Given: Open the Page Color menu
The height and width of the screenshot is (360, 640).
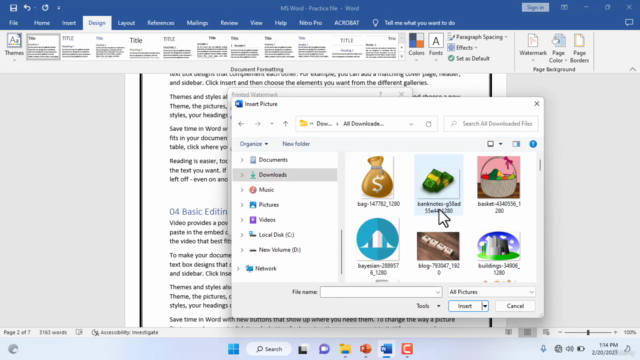Looking at the screenshot, I should [558, 48].
